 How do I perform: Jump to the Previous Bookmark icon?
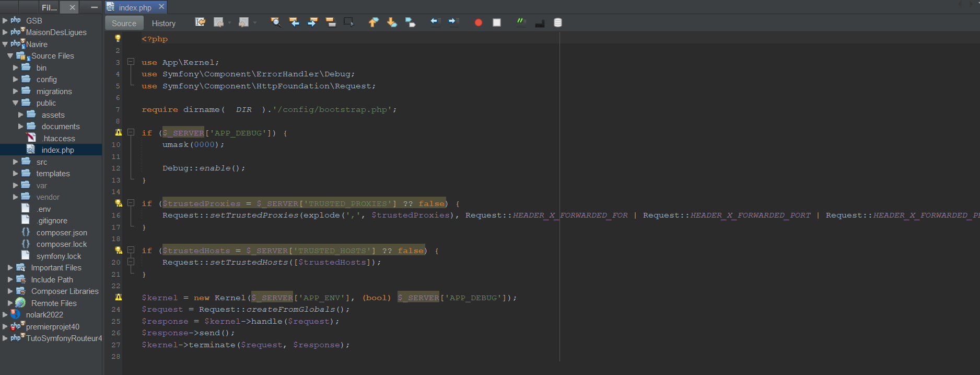[373, 22]
